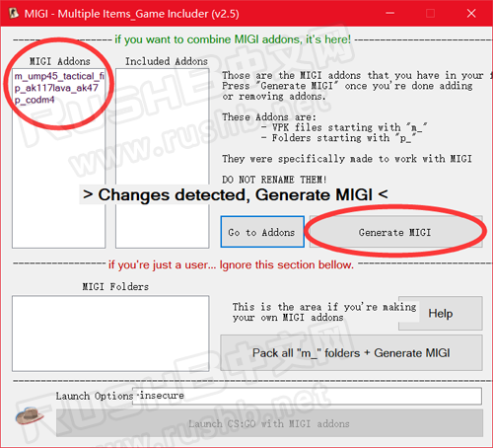
Task: Click the Launch Options input field
Action: [x=308, y=396]
